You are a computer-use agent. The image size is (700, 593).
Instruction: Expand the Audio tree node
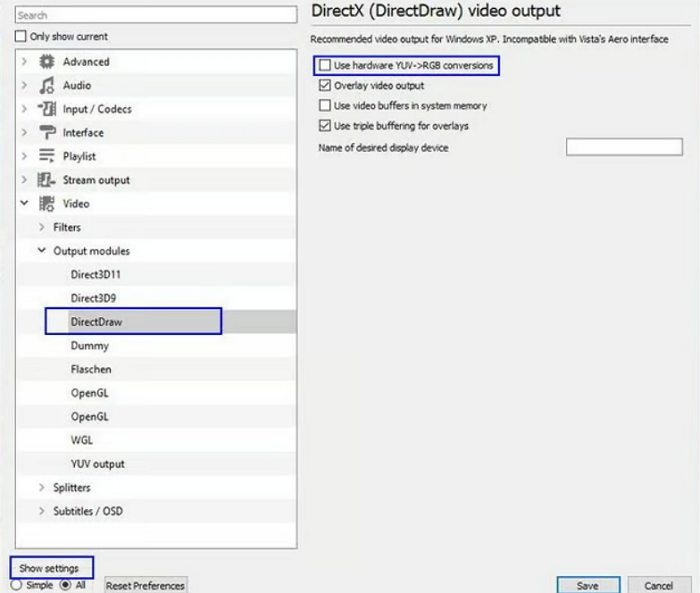25,85
